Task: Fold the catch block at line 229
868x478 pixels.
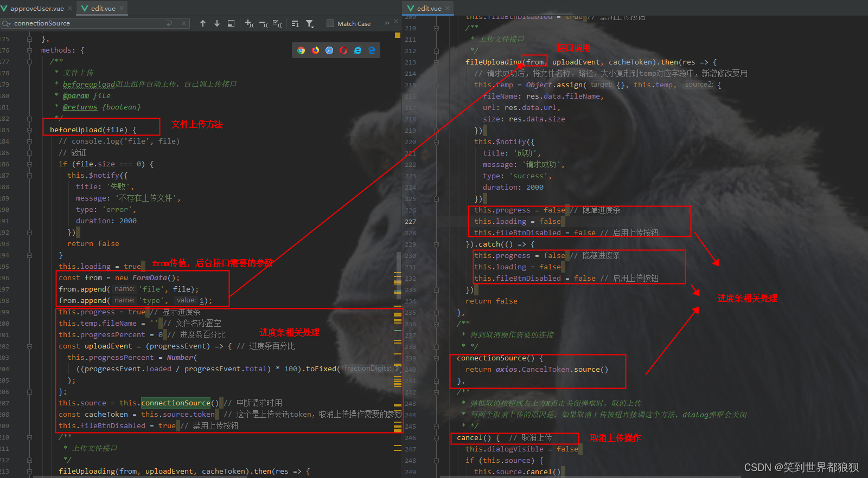Action: 436,244
